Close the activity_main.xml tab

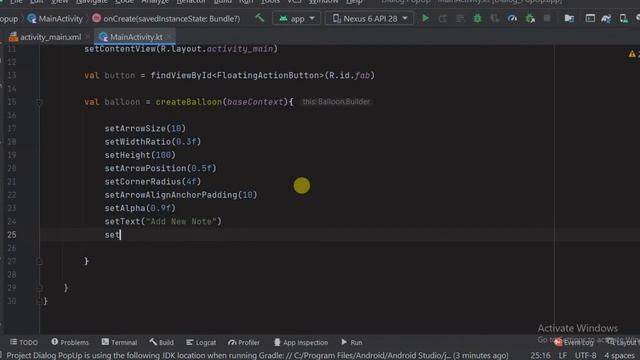click(x=88, y=37)
